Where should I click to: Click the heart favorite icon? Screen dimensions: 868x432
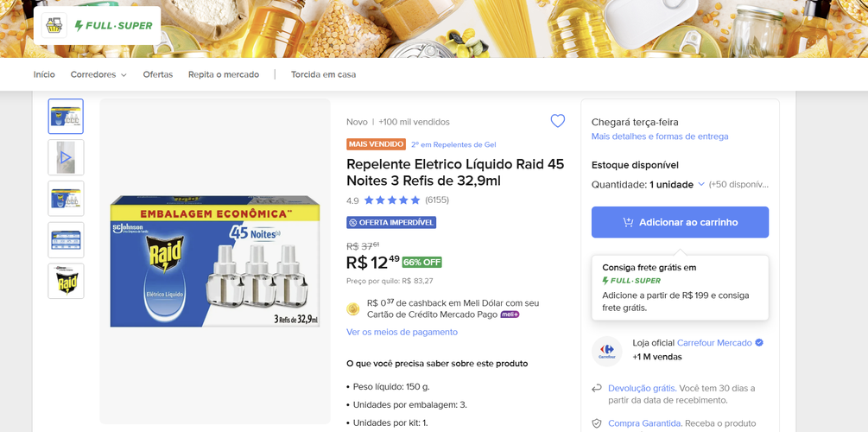coord(557,121)
